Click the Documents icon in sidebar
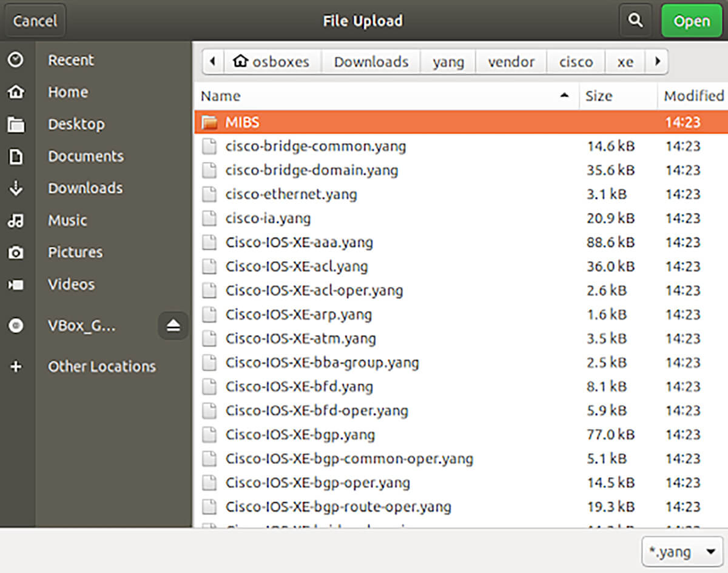This screenshot has width=728, height=573. point(16,156)
